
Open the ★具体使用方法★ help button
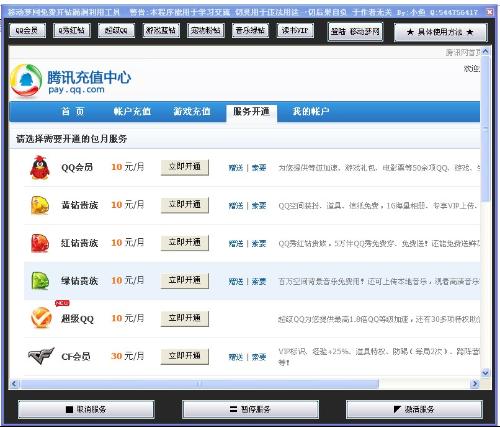440,32
